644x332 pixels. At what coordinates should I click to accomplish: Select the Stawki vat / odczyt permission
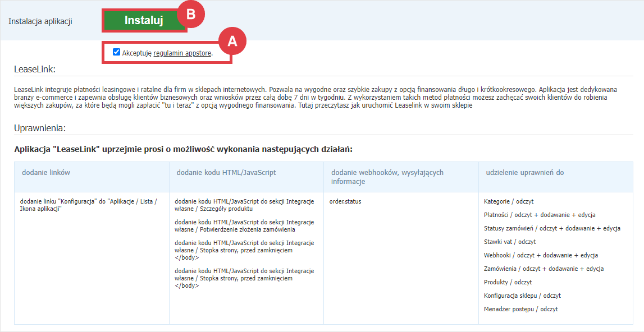pyautogui.click(x=510, y=242)
